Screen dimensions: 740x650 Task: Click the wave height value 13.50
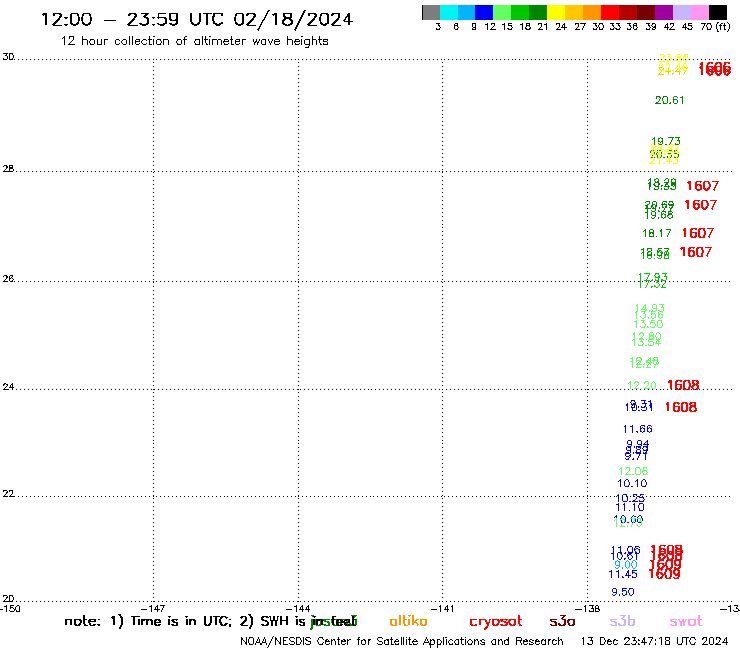pos(648,324)
